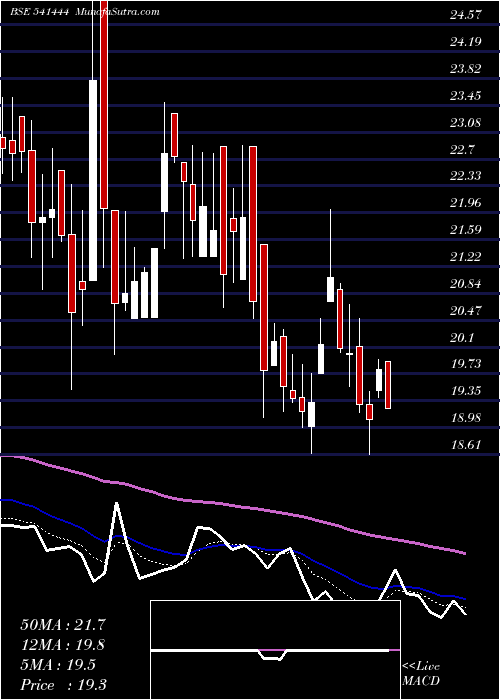500x700 pixels.
Task: Click the 12MA : 19.8 legend entry
Action: (x=63, y=645)
